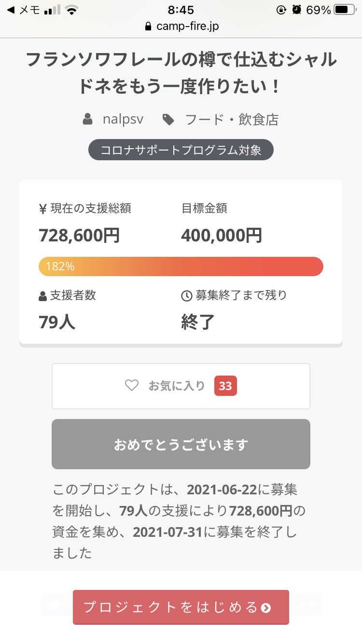Tap the camp-fire.jp address bar
362x644 pixels.
tap(181, 27)
